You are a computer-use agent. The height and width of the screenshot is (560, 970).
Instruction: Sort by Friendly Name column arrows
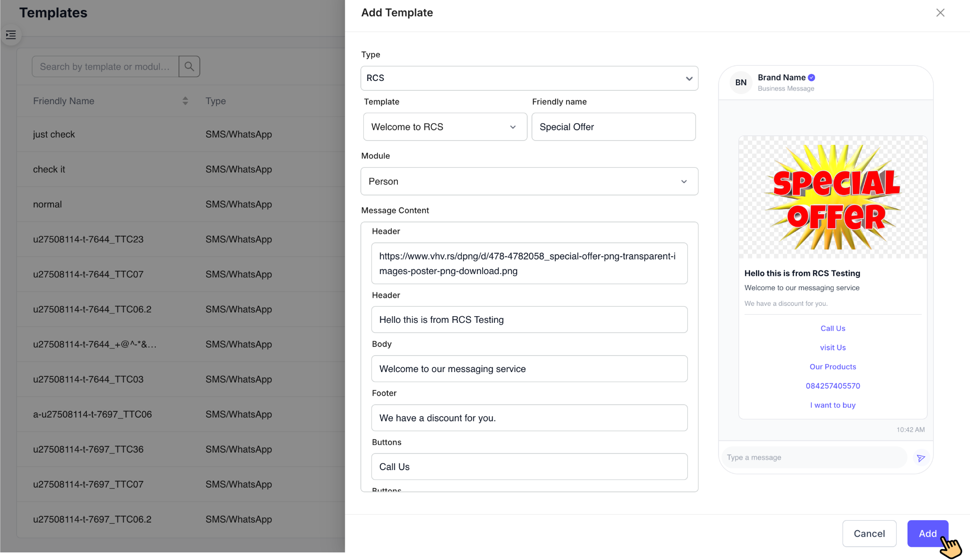[x=185, y=101]
